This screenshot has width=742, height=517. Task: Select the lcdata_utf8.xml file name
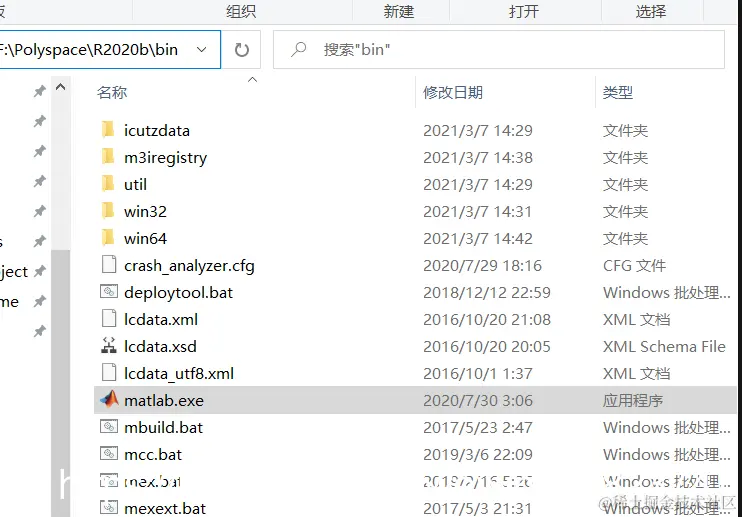tap(179, 374)
